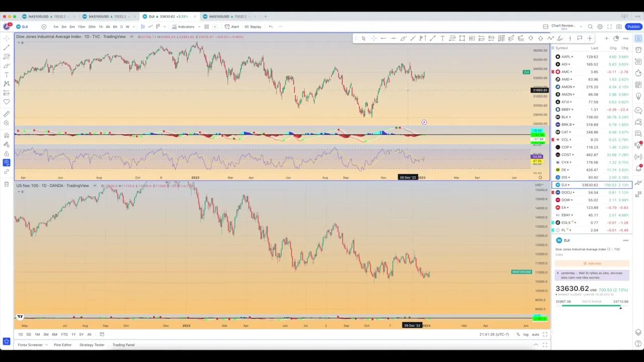Click the trash remove drawings icon
The image size is (644, 362).
click(7, 184)
